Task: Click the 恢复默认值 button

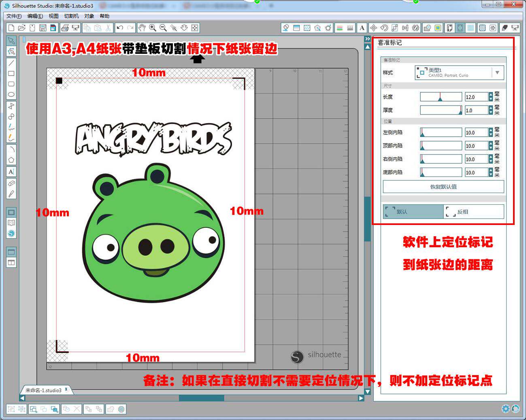Action: click(x=443, y=187)
